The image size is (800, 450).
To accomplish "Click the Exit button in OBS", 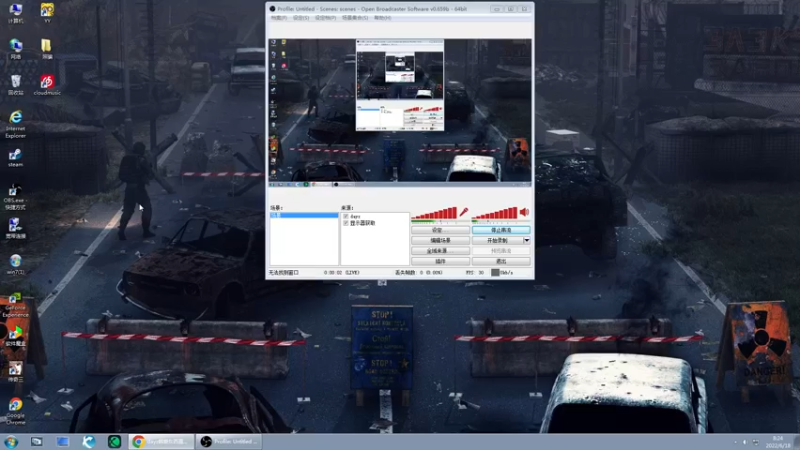I will [x=501, y=261].
